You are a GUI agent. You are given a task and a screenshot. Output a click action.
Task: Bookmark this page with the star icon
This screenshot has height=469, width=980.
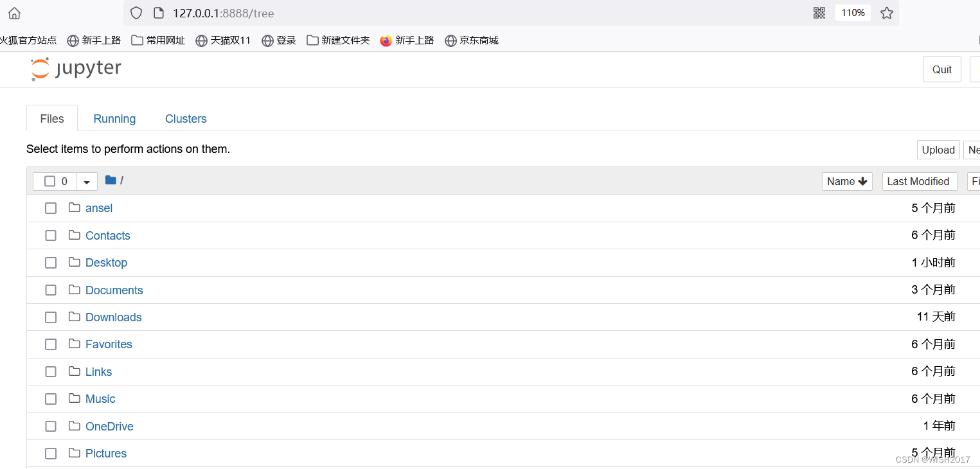point(887,13)
